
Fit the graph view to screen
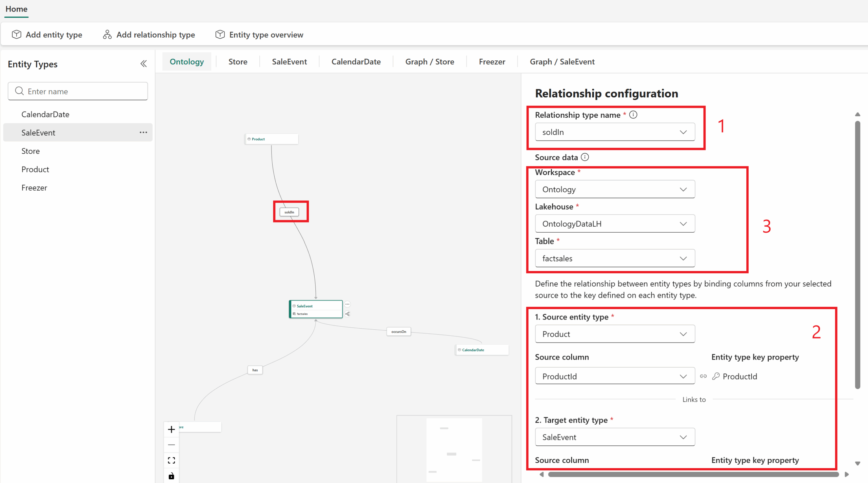click(x=172, y=460)
